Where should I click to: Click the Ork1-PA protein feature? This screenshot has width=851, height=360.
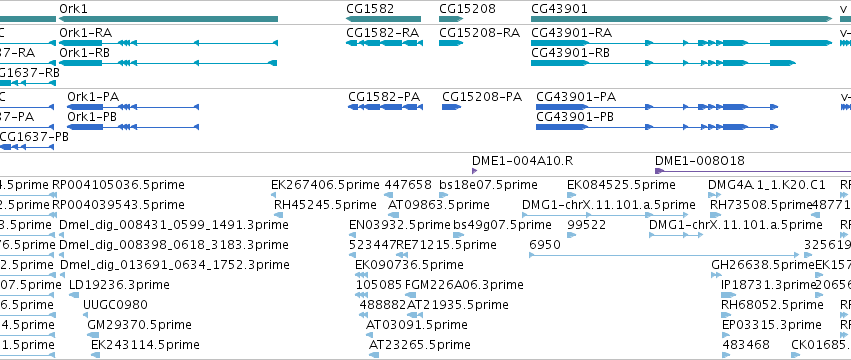pos(133,107)
